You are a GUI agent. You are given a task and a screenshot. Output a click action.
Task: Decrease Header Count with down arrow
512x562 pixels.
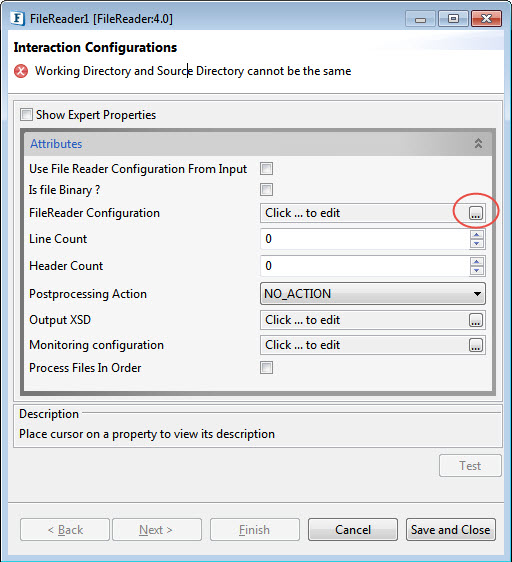click(477, 271)
